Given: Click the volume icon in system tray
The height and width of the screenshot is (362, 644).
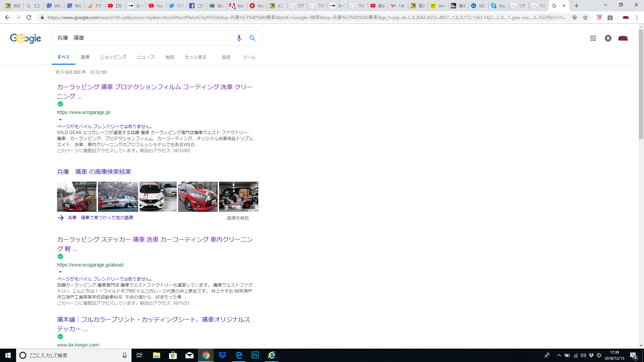Looking at the screenshot, I should point(583,355).
